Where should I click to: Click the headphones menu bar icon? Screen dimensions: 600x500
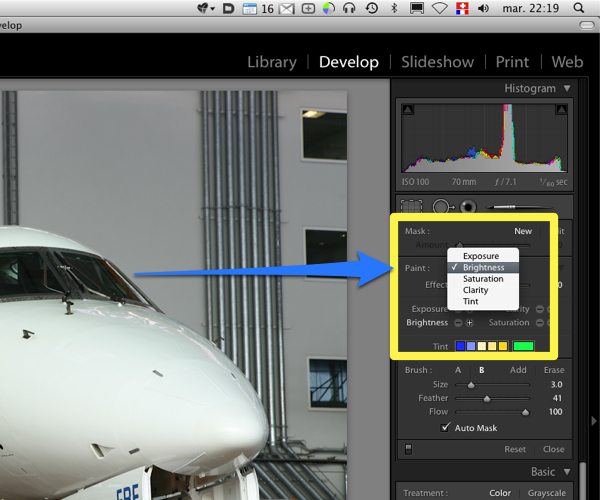349,8
